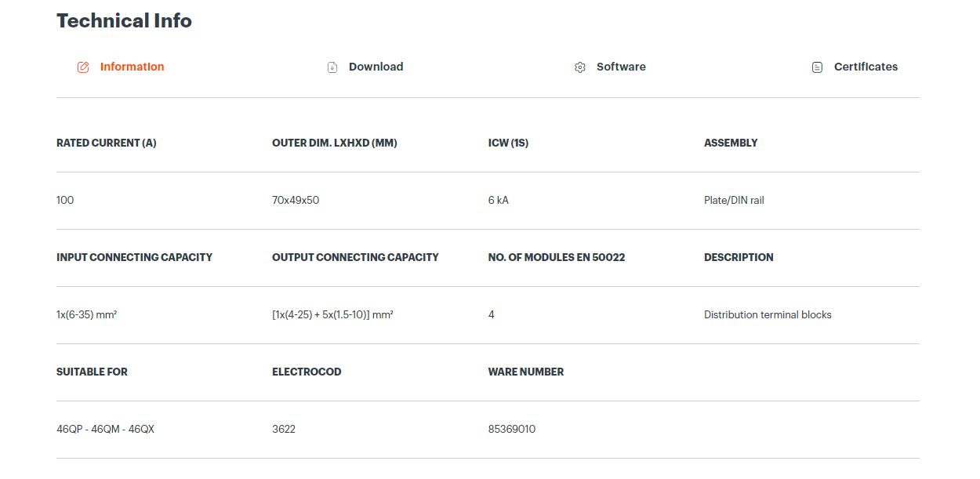Click the Plate/DIN rail assembly value
Image resolution: width=980 pixels, height=479 pixels.
pyautogui.click(x=734, y=200)
